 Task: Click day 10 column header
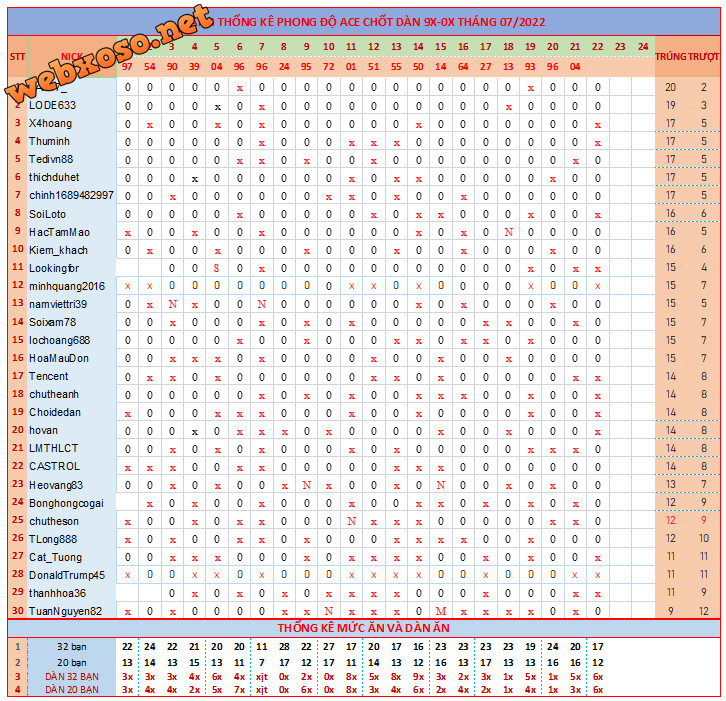coord(329,46)
